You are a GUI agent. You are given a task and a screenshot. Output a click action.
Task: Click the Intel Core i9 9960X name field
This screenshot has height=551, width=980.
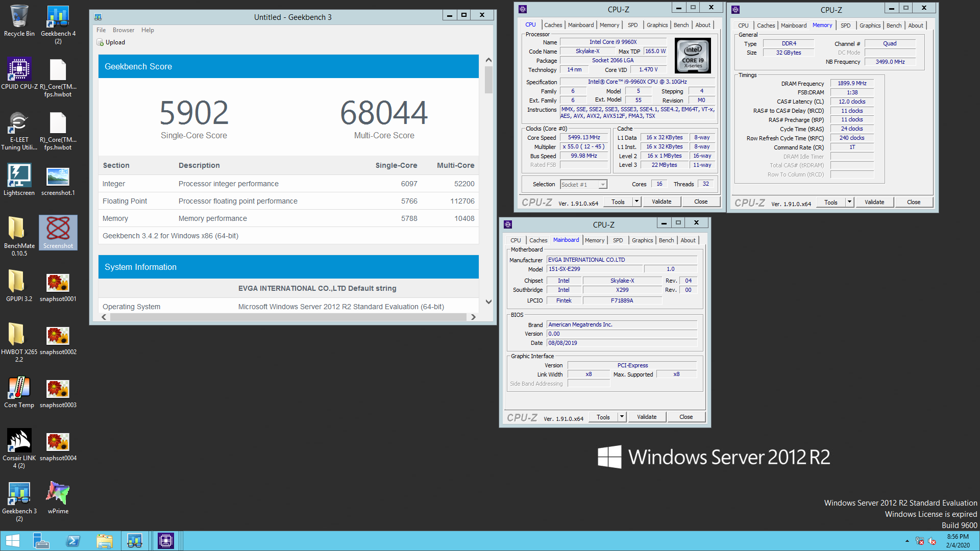tap(613, 42)
